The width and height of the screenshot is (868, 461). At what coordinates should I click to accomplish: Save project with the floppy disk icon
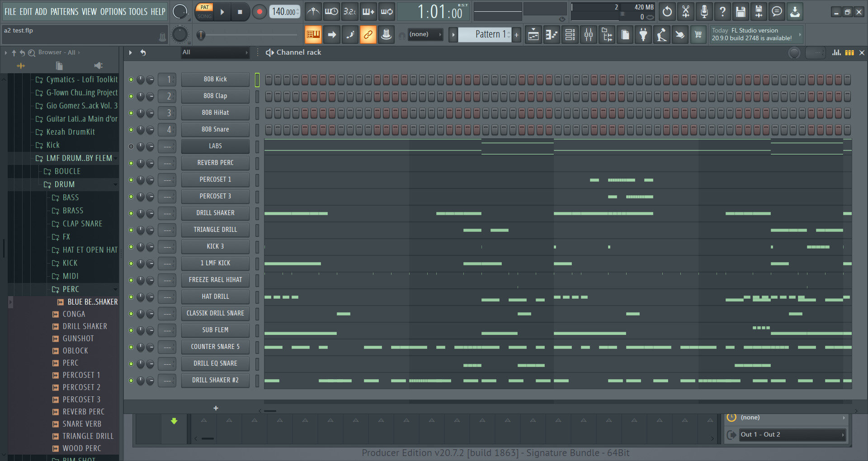[741, 12]
